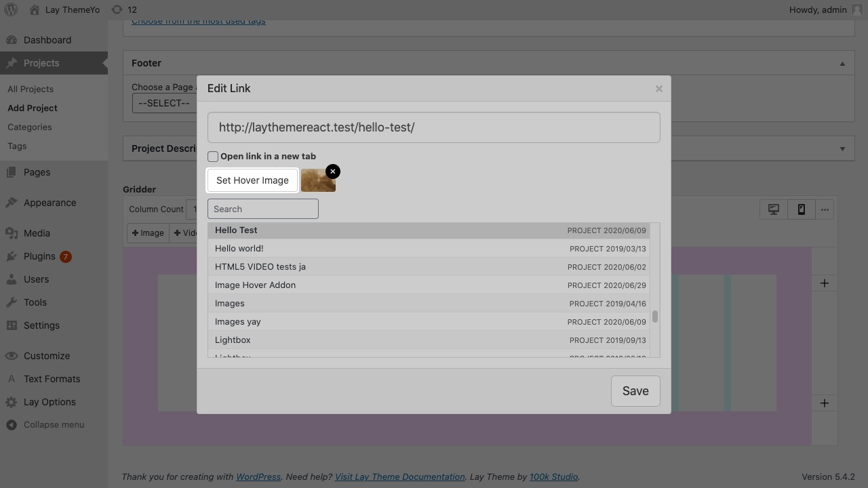868x488 pixels.
Task: Select Image Hover Addon entry
Action: pos(429,285)
